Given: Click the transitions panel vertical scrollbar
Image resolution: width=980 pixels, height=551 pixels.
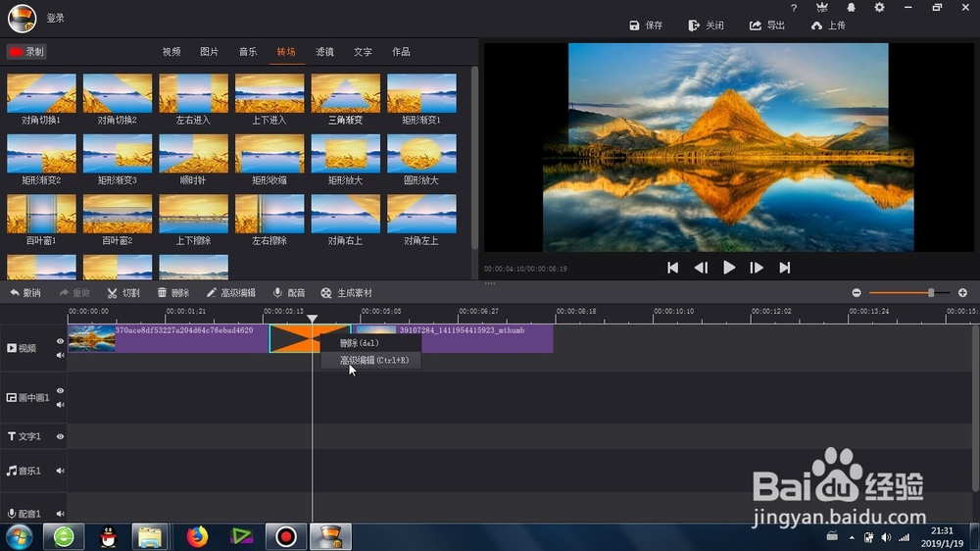Looking at the screenshot, I should 474,158.
